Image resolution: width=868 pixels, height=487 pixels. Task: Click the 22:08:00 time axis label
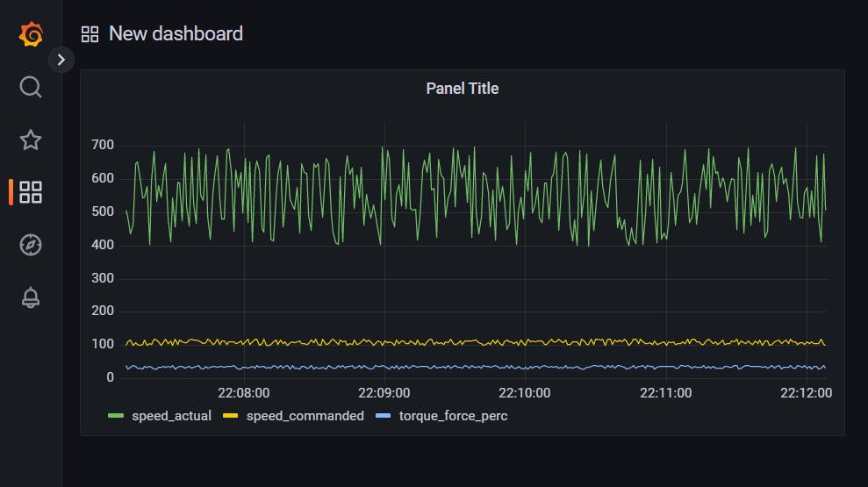(x=244, y=393)
